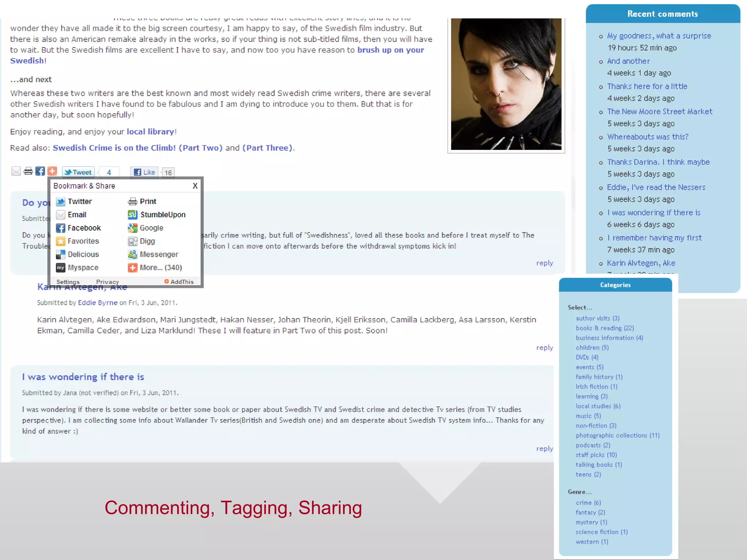Choose Favorites in Bookmark & Share popup
Image resolution: width=747 pixels, height=560 pixels.
point(77,241)
